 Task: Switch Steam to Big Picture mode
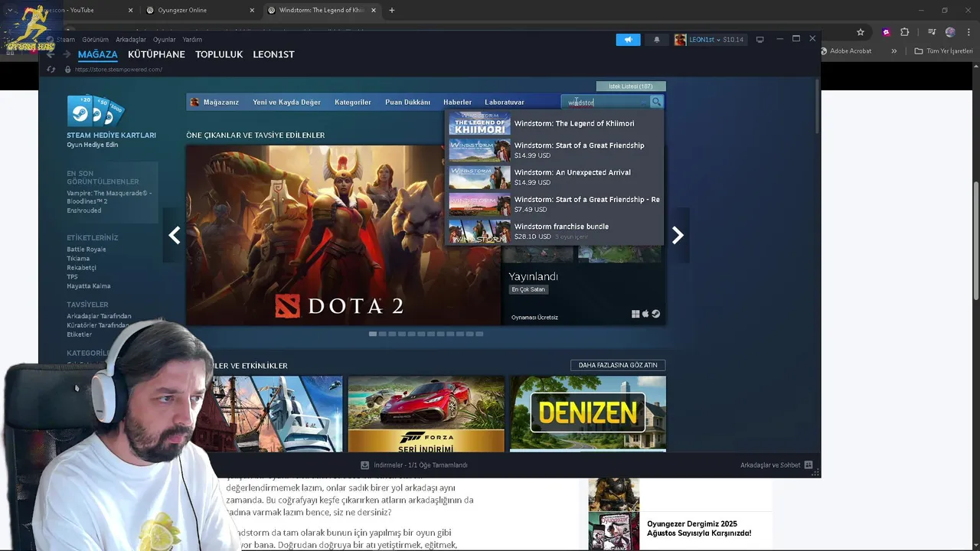759,40
